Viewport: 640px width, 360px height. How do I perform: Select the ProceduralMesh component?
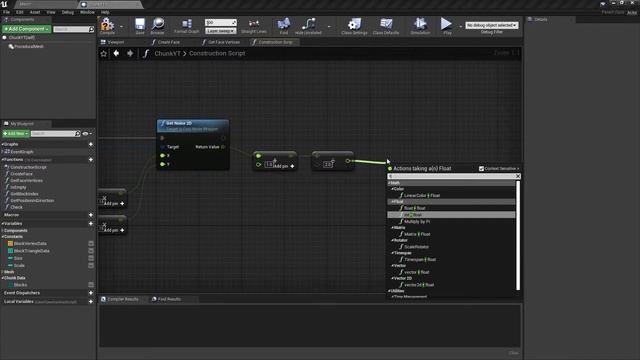pyautogui.click(x=29, y=47)
